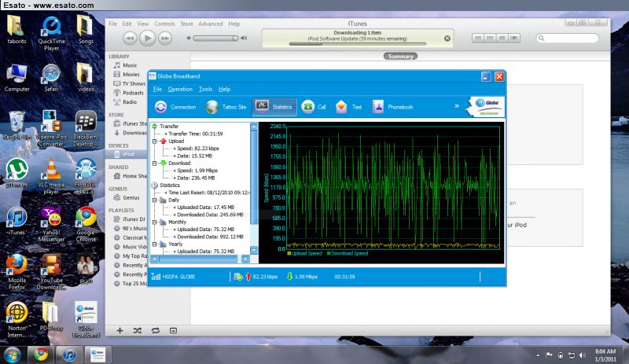Click the Windows Start button
629x364 pixels.
(x=12, y=355)
